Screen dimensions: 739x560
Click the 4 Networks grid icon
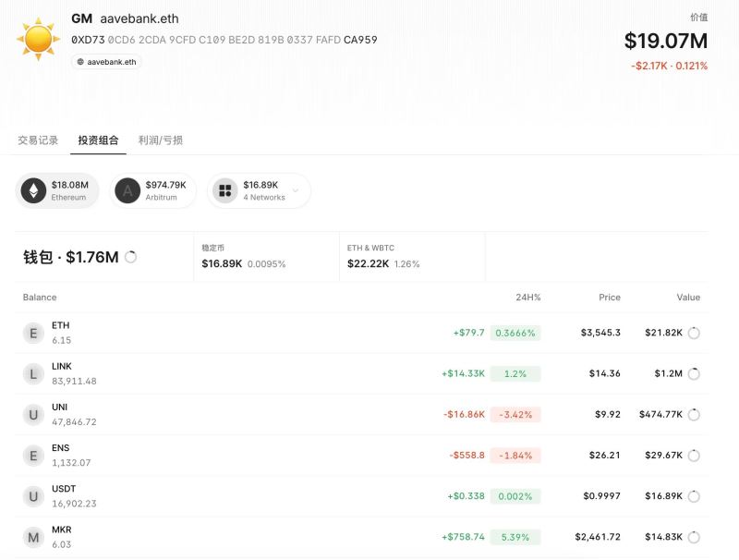click(x=225, y=190)
